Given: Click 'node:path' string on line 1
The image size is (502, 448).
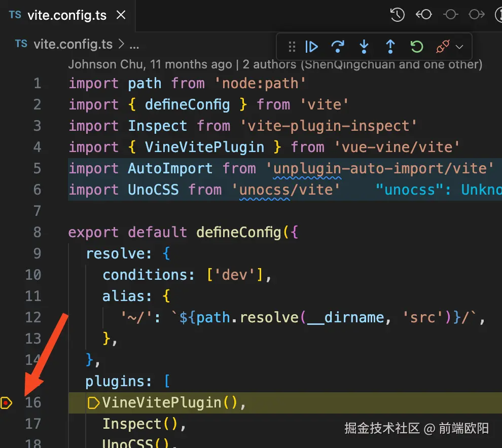Looking at the screenshot, I should 260,83.
